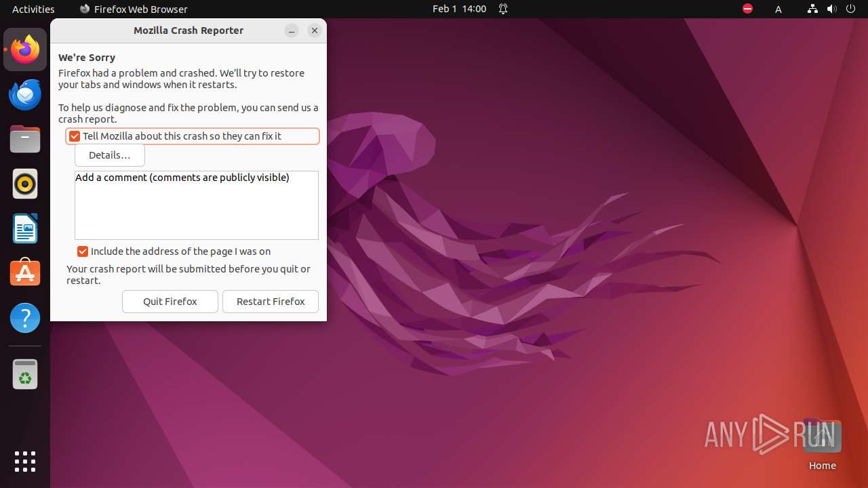Uncheck Tell Mozilla about this crash
Viewport: 868px width, 488px height.
click(75, 136)
